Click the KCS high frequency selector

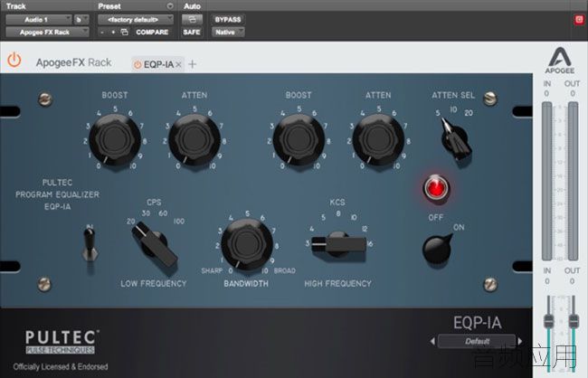tap(338, 243)
